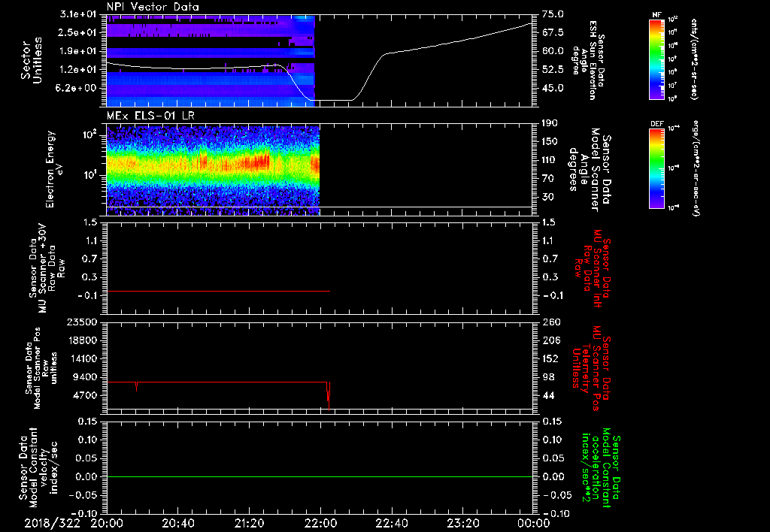Click the '18800' scanner position tick label
The image size is (770, 532).
coord(82,340)
